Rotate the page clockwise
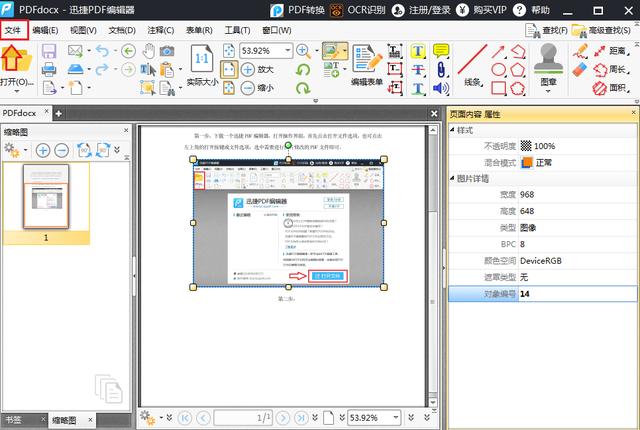640x430 pixels. (x=303, y=88)
